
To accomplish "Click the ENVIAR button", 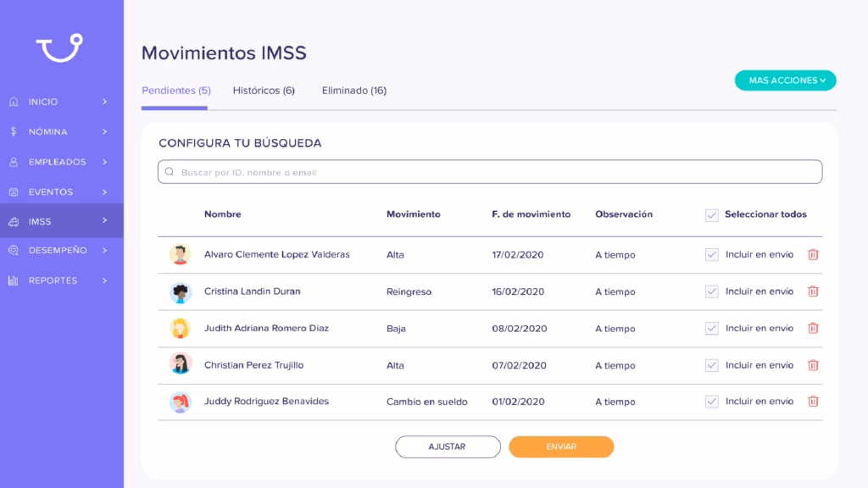I will click(x=561, y=446).
